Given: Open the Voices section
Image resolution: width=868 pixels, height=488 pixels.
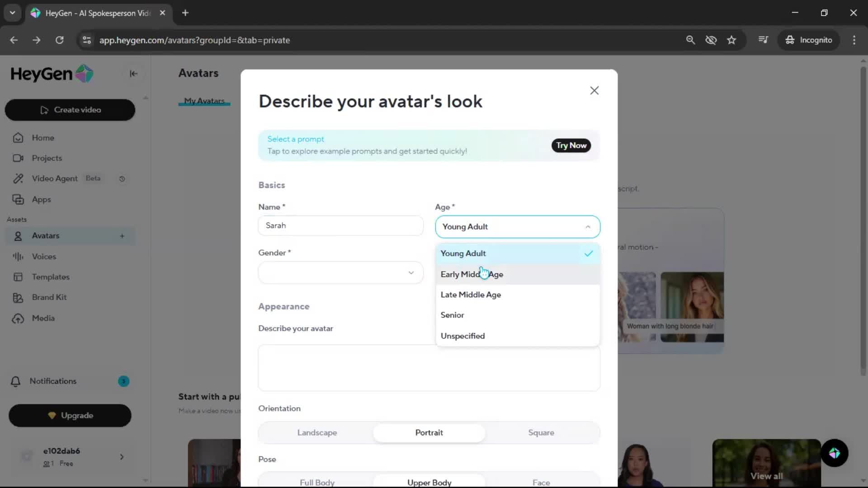Looking at the screenshot, I should (44, 256).
